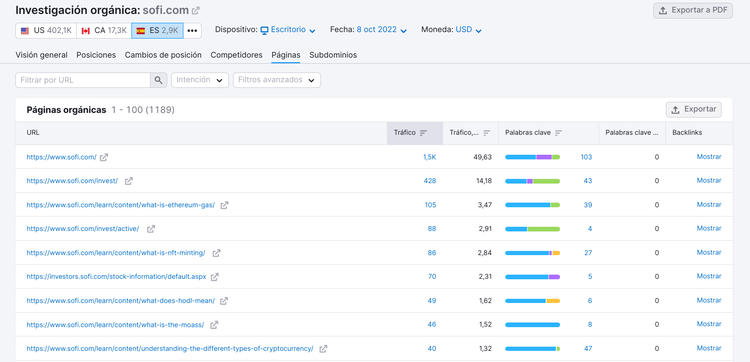Open external link icon for /invest/ row
Screen dimensions: 750x362
coord(128,181)
